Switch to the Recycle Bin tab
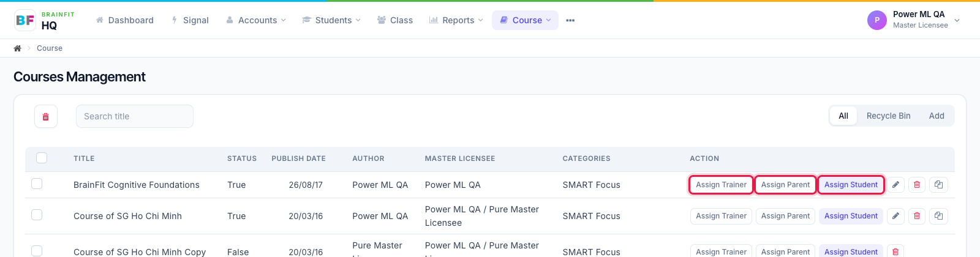980x257 pixels. pos(888,116)
